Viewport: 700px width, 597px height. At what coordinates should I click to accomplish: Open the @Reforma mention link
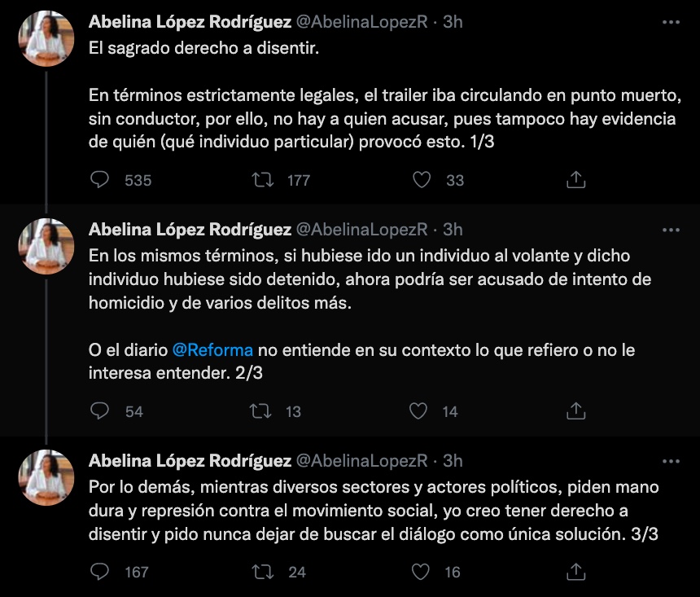tap(212, 350)
